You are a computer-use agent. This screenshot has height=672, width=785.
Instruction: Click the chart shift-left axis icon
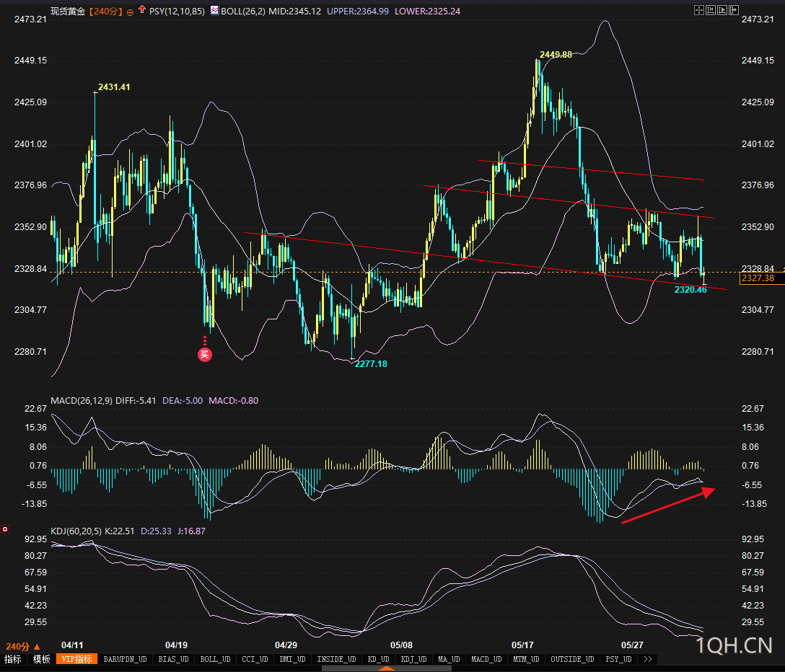(x=711, y=10)
